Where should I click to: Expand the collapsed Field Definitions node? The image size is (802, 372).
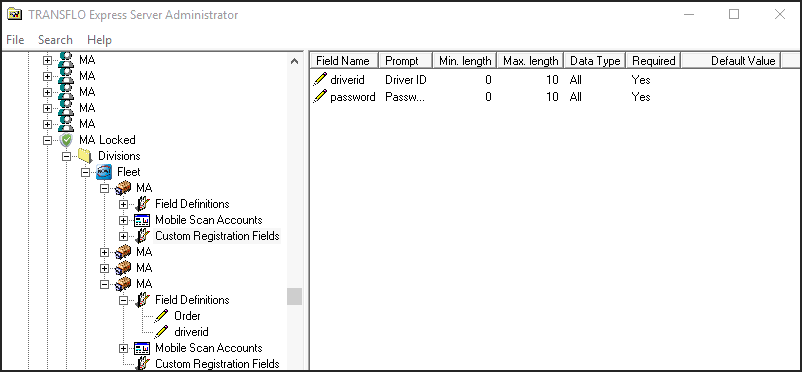[123, 204]
